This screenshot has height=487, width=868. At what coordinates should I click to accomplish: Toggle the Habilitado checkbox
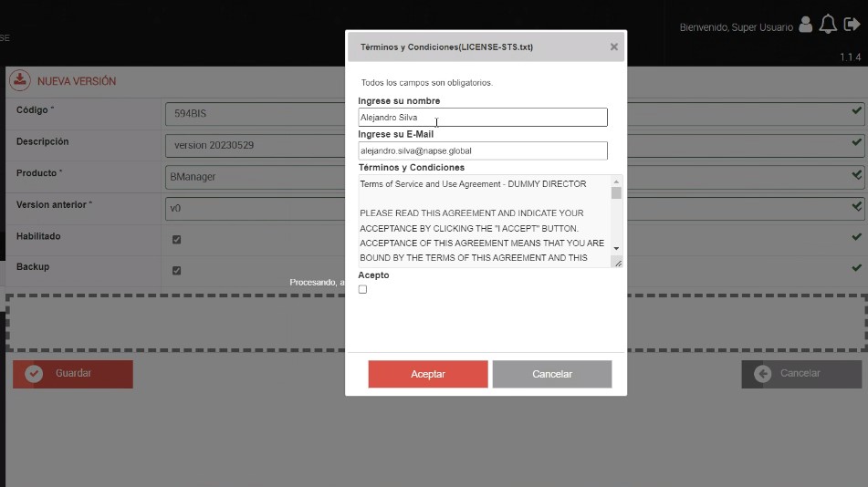[x=177, y=240]
